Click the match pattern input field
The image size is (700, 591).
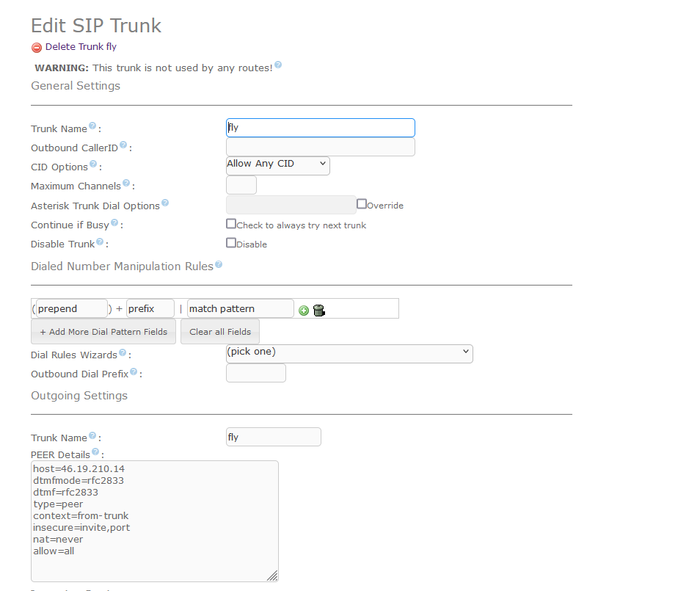click(x=241, y=309)
